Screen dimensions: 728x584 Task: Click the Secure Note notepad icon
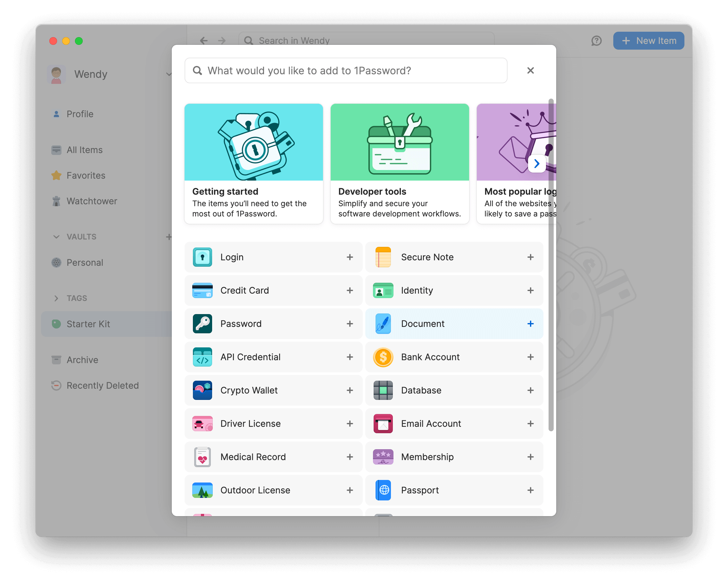[383, 257]
